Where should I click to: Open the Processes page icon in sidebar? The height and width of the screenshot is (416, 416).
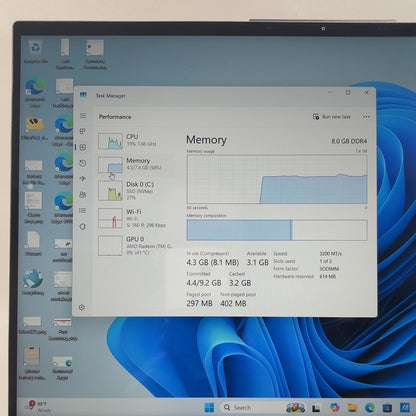[83, 131]
